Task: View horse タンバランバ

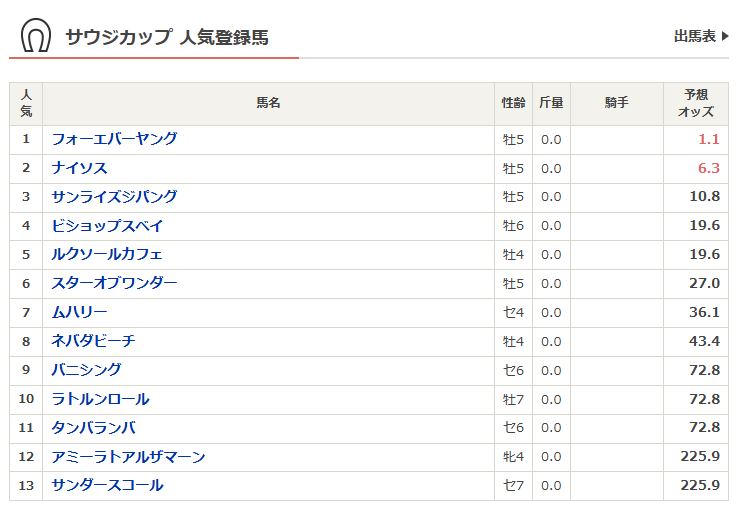Action: pos(93,428)
